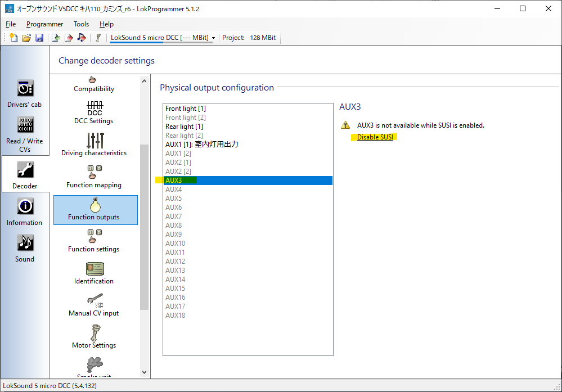Select AUX11 in the output list
This screenshot has width=562, height=392.
(248, 253)
